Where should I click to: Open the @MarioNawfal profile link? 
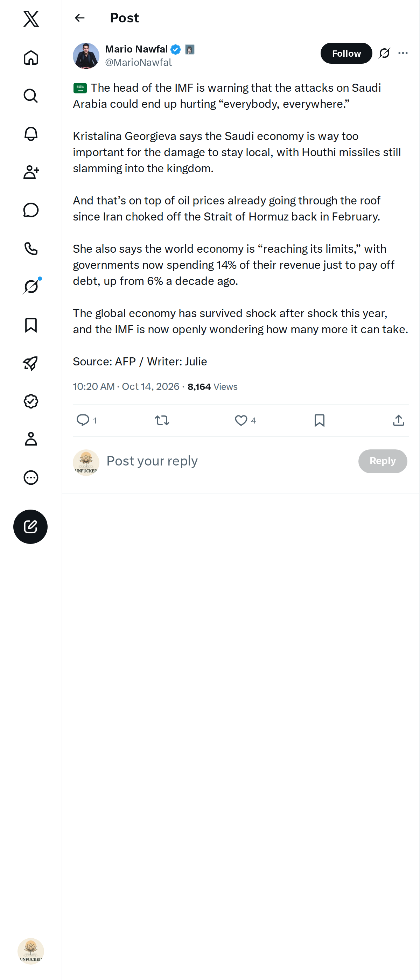click(x=138, y=62)
